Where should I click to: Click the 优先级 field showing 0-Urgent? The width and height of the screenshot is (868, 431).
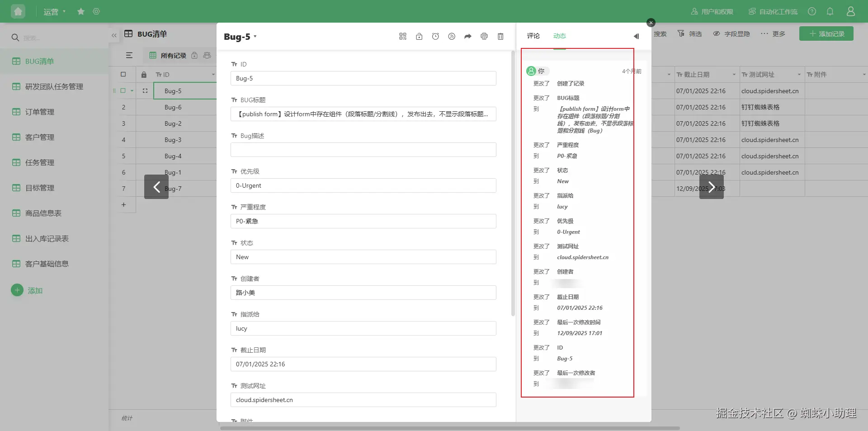click(x=363, y=185)
